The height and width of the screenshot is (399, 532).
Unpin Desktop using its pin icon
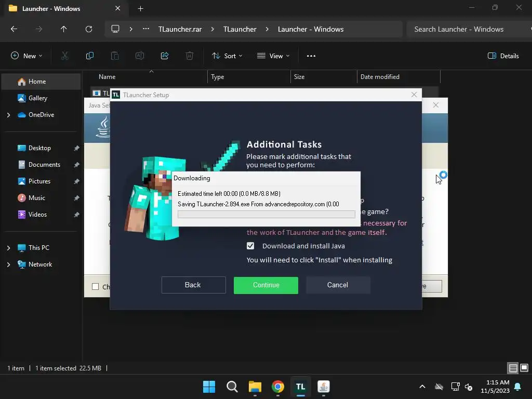coord(77,148)
